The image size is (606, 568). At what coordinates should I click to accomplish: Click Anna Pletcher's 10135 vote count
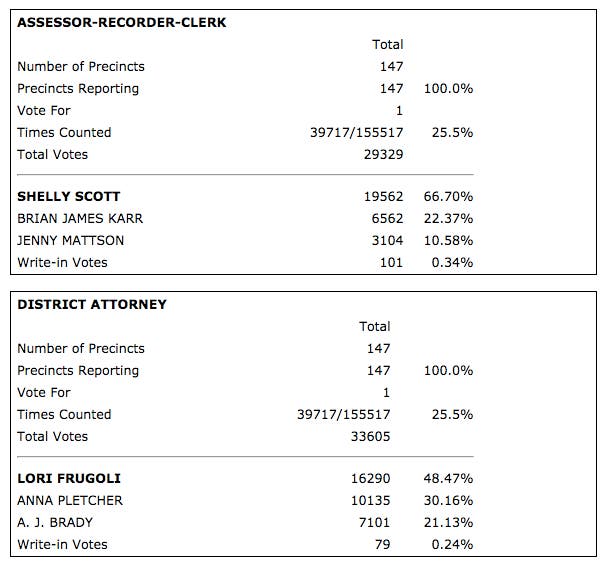pyautogui.click(x=370, y=500)
